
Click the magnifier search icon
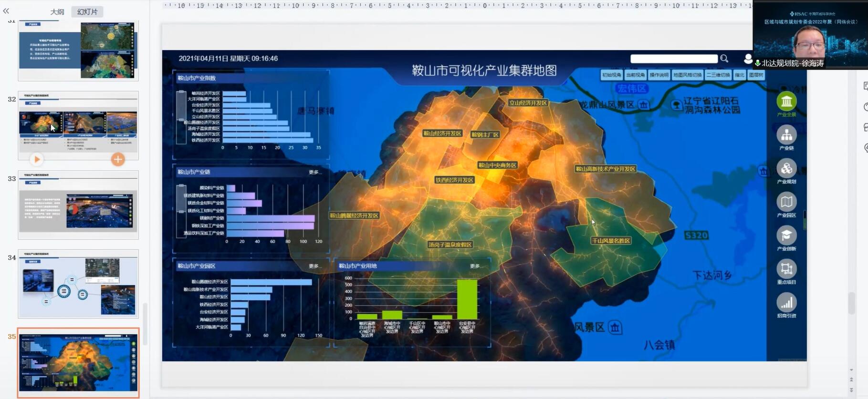pyautogui.click(x=724, y=59)
